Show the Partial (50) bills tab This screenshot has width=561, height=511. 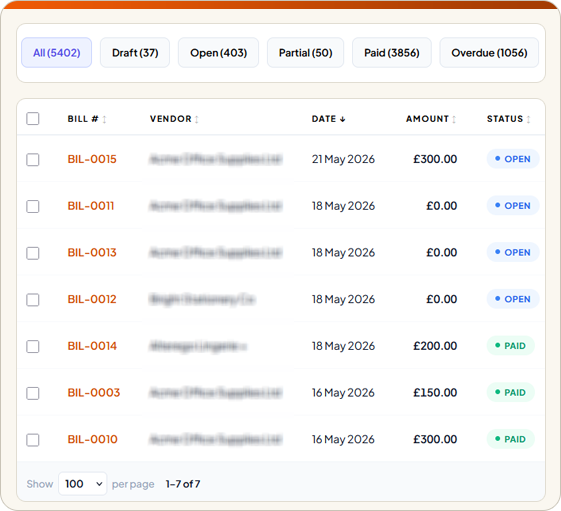306,53
